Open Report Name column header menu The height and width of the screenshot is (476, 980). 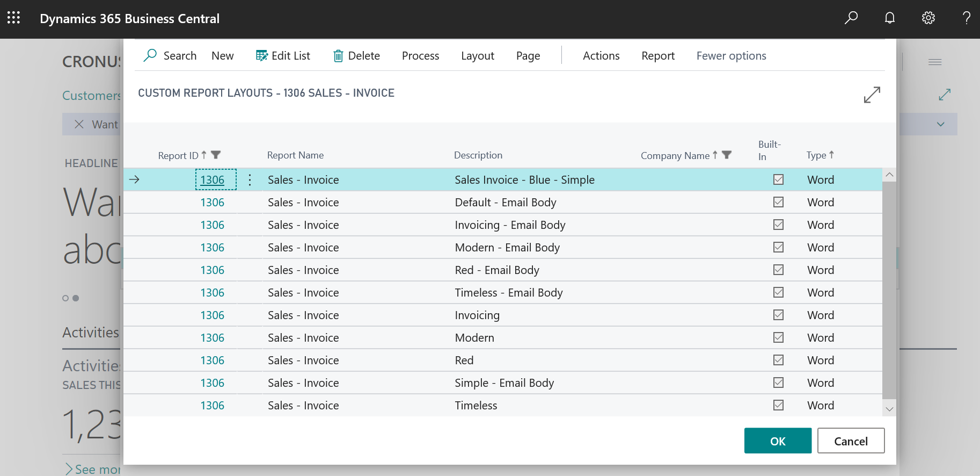tap(295, 155)
